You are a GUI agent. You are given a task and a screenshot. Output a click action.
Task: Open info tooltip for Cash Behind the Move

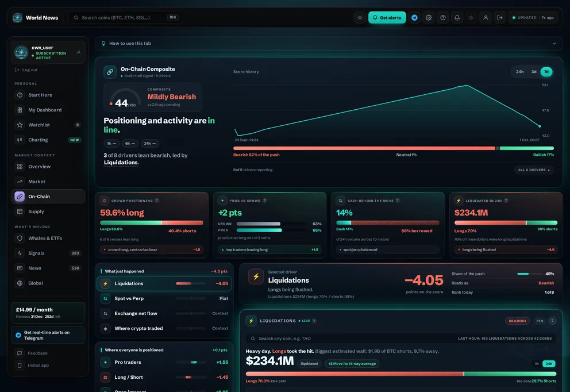(398, 201)
